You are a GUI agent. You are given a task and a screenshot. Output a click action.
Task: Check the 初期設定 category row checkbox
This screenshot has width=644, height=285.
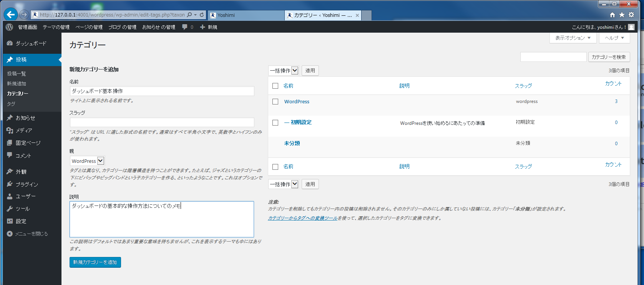click(275, 123)
